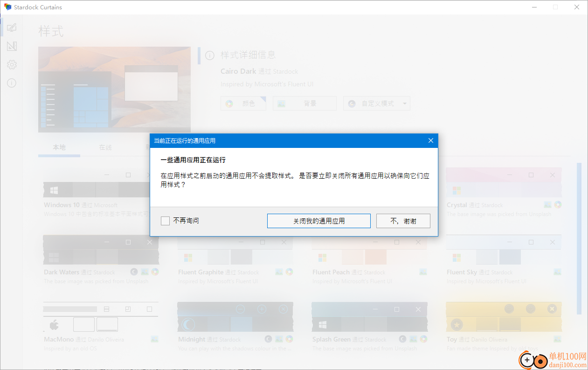Viewport: 588px width, 370px height.
Task: Select the Fluent Sky style thumbnail
Action: pyautogui.click(x=504, y=250)
